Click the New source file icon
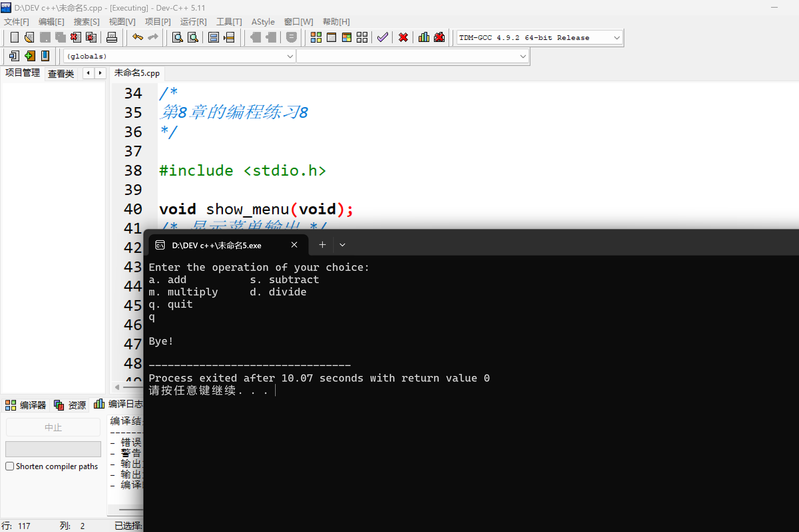Image resolution: width=799 pixels, height=532 pixels. pyautogui.click(x=14, y=37)
